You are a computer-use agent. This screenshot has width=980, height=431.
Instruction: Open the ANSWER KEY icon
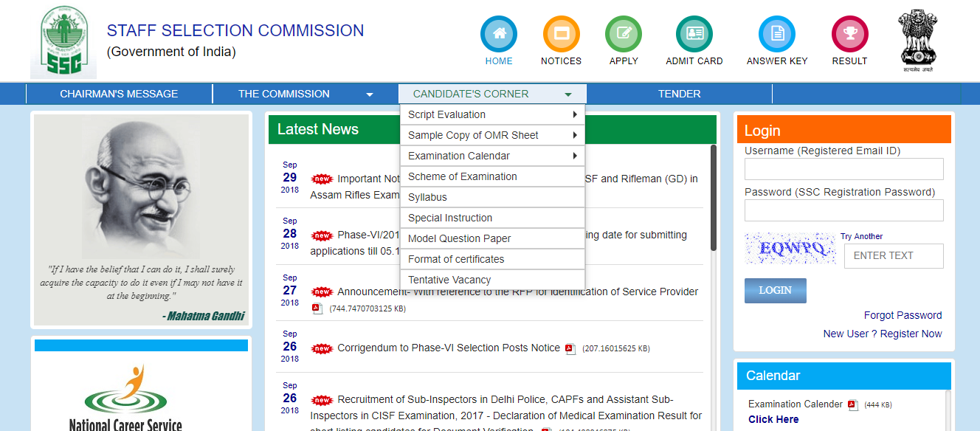coord(777,34)
